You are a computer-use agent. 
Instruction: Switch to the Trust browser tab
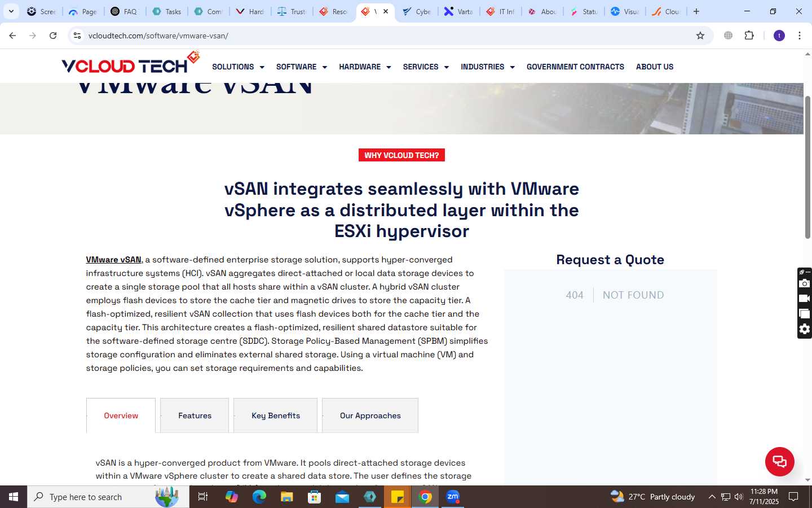point(292,11)
